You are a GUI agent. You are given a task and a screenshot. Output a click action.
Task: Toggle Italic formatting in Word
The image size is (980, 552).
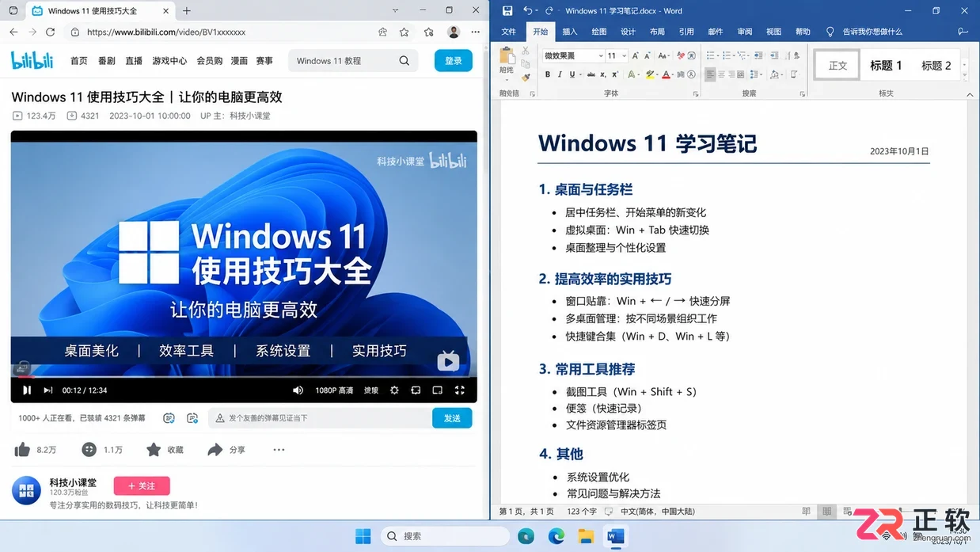pos(560,74)
